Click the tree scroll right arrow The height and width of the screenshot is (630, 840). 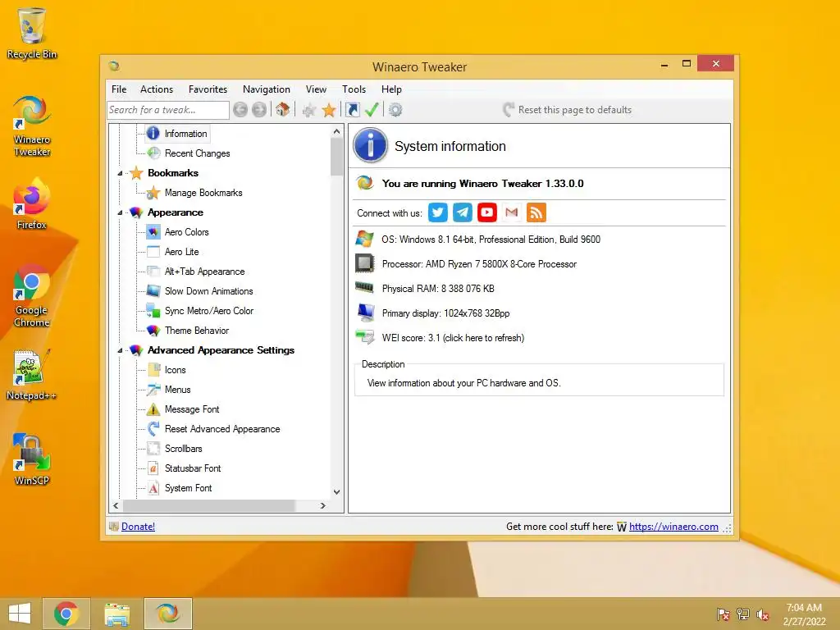click(322, 505)
